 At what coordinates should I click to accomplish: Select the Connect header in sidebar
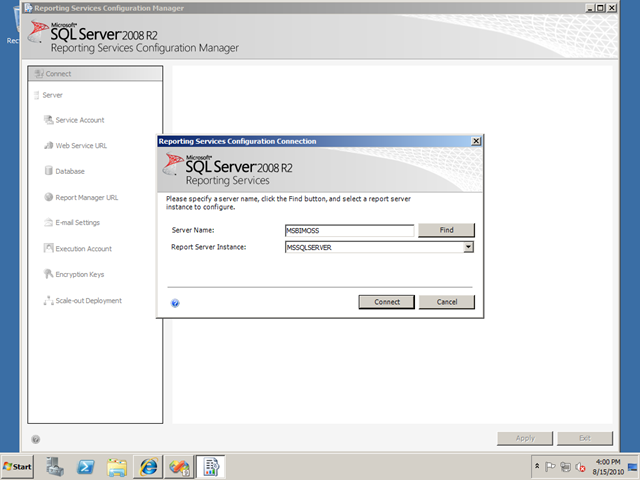pos(95,74)
